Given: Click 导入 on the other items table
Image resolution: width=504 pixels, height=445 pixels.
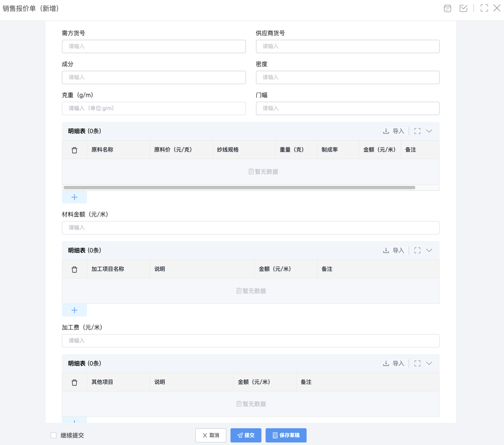Looking at the screenshot, I should (394, 363).
